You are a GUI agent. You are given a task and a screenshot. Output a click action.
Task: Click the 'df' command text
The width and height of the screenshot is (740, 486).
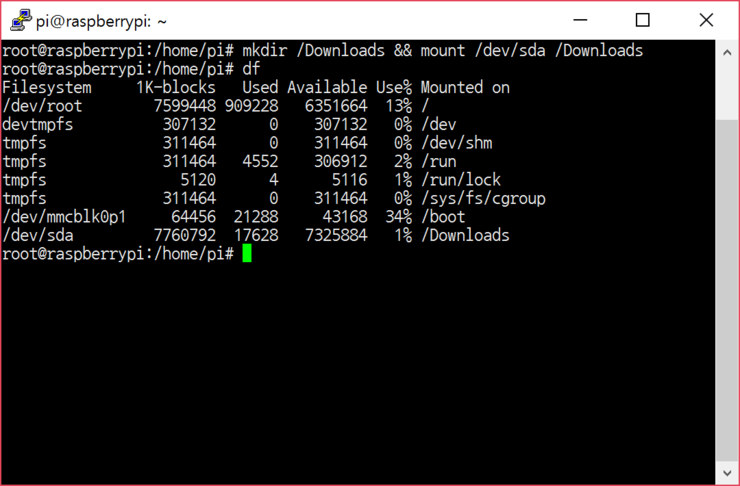(x=252, y=69)
